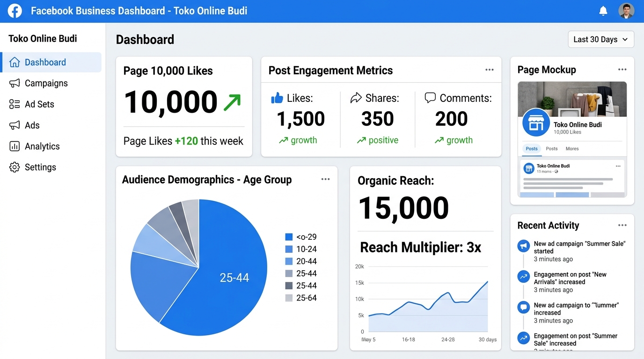Screen dimensions: 644x359
Task: Open the mockup post three-dot menu
Action: 618,166
